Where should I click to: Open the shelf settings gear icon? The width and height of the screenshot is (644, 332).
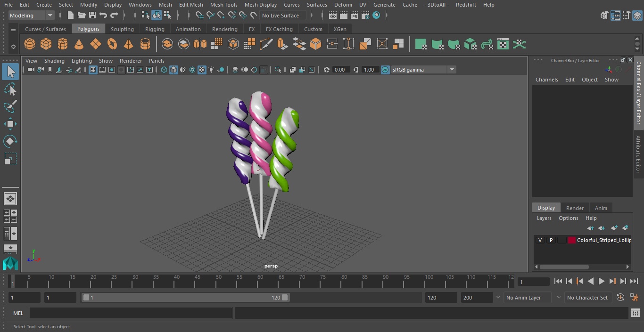coord(13,47)
